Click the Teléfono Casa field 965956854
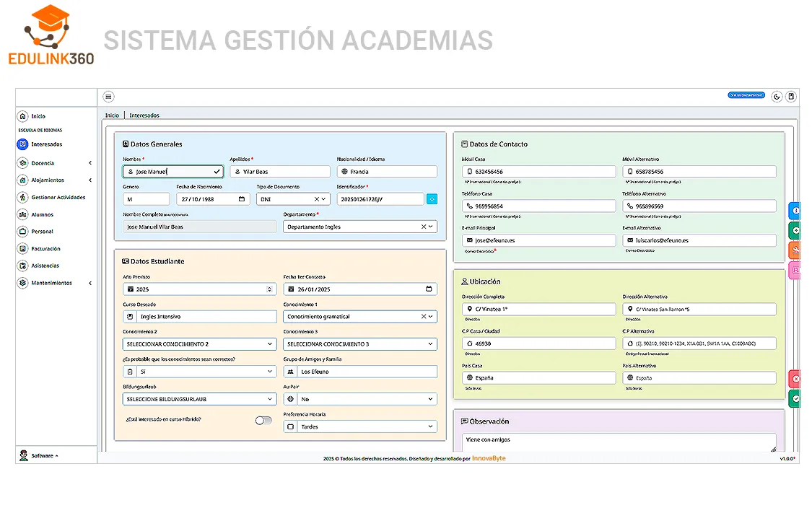 538,206
